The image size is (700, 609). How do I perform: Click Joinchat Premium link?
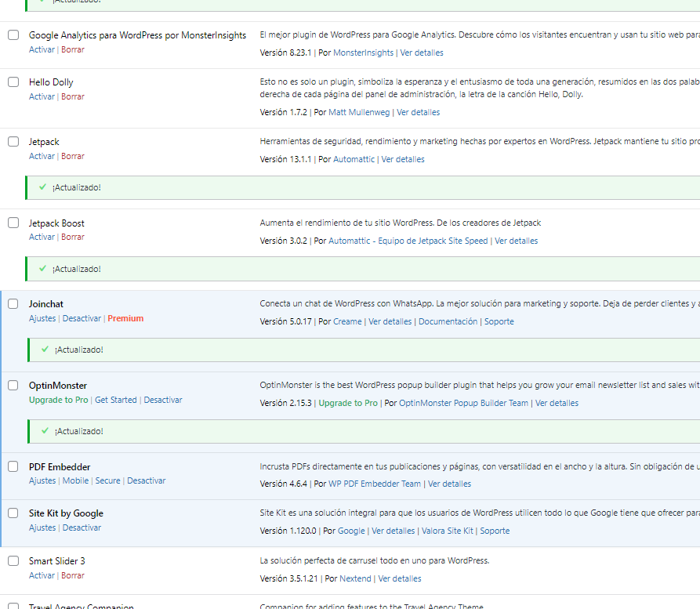click(125, 318)
